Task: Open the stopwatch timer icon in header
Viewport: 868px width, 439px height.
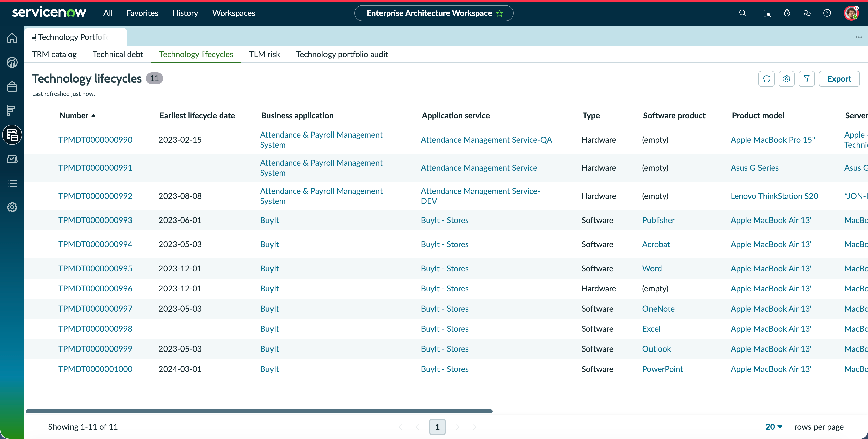Action: (x=787, y=13)
